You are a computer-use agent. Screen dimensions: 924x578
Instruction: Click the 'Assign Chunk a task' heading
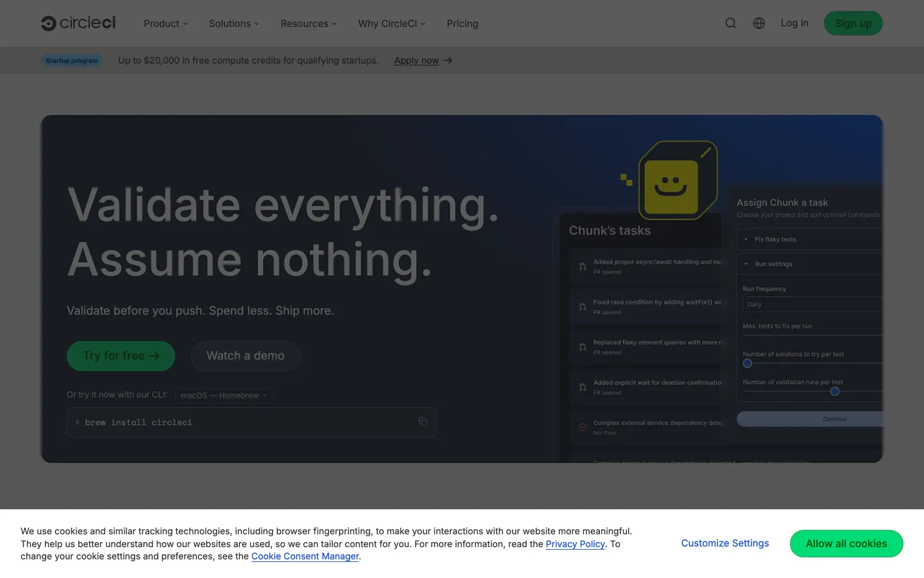pos(782,202)
